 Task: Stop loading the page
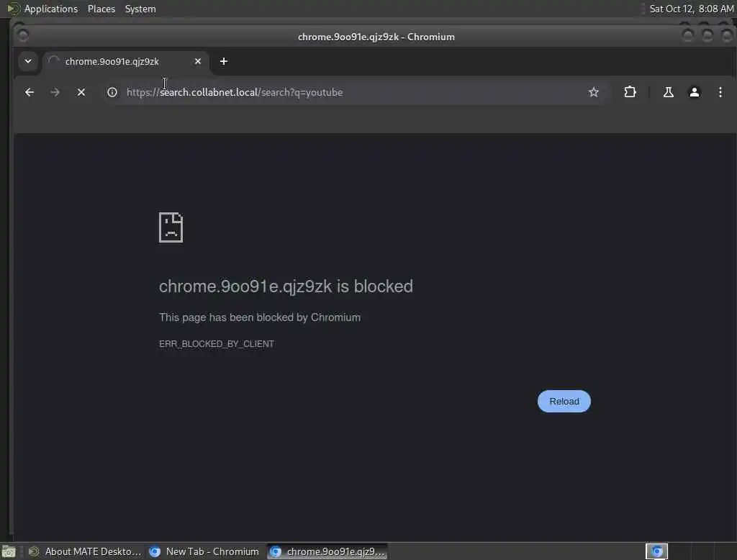pyautogui.click(x=81, y=92)
